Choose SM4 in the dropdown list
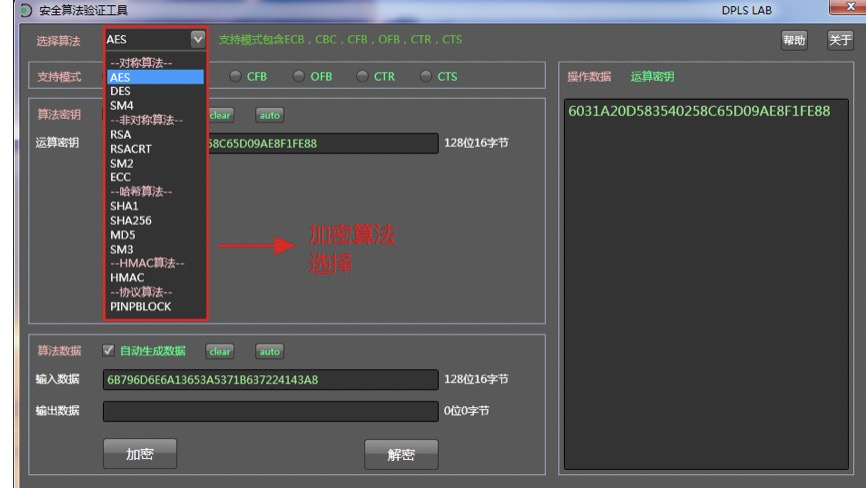866x488 pixels. [121, 105]
